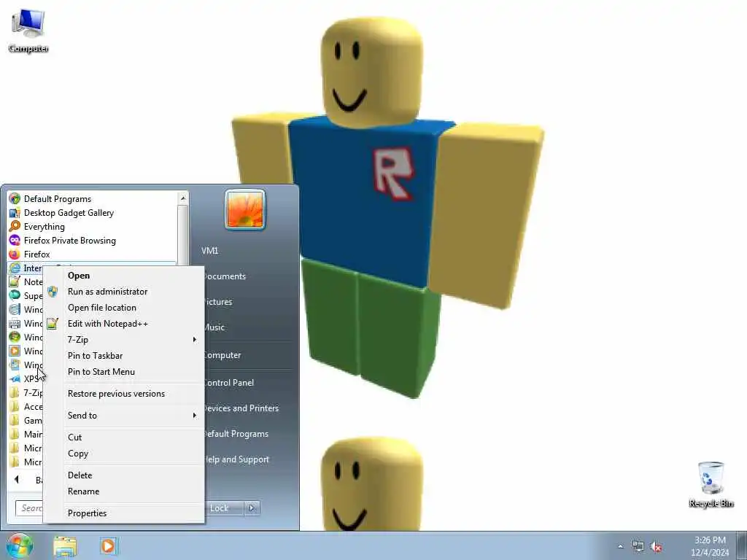Select Run as administrator

(x=123, y=292)
